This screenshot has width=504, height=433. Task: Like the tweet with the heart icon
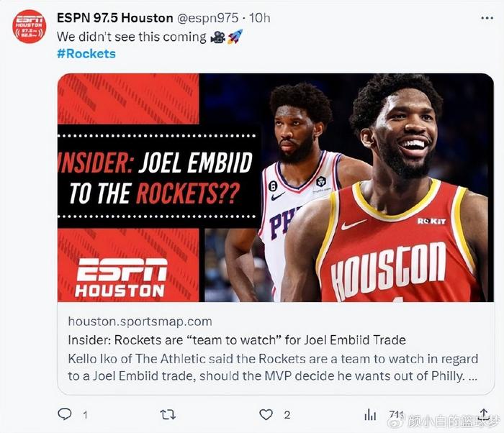[x=266, y=415]
